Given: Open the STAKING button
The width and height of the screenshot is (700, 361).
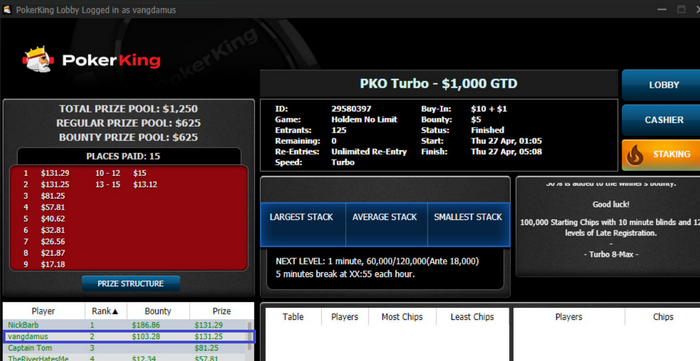Looking at the screenshot, I should click(x=661, y=154).
